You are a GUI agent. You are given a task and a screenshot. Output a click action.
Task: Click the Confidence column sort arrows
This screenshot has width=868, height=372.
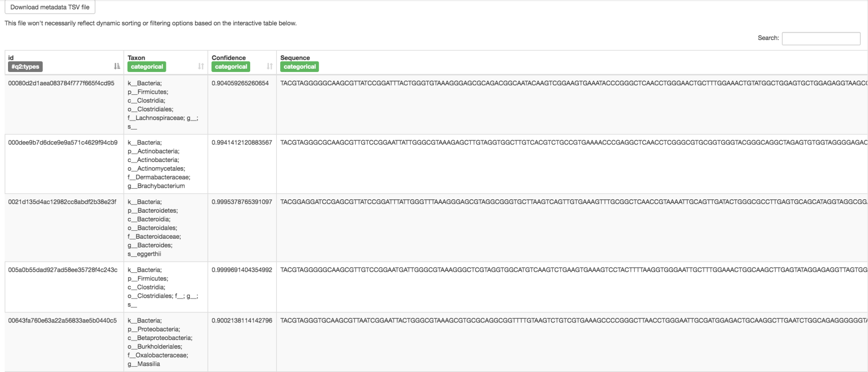[269, 66]
